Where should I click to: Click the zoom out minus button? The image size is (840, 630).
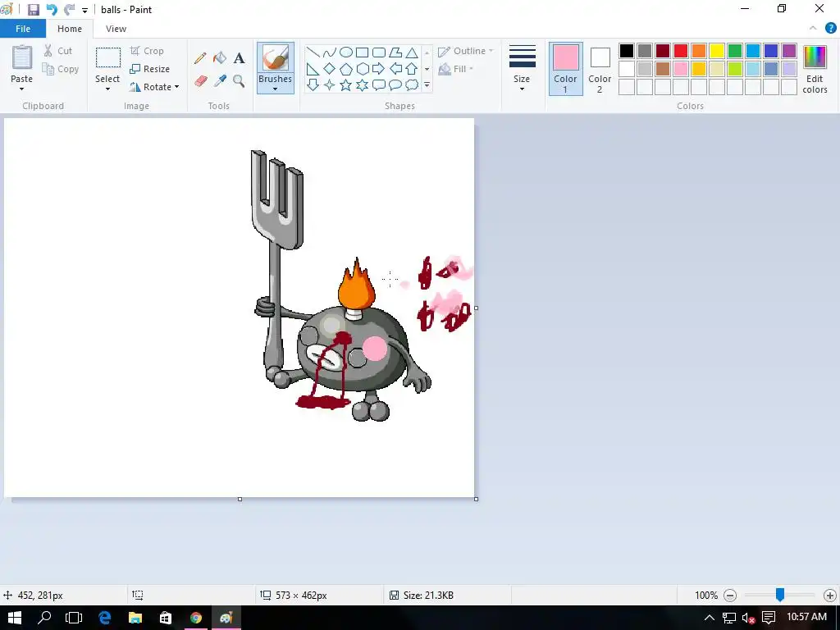tap(729, 596)
